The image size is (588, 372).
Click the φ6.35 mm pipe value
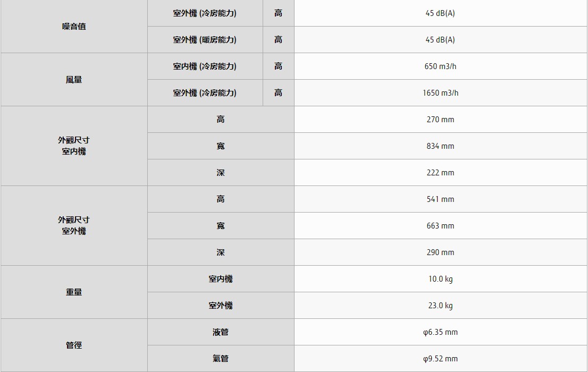click(440, 332)
